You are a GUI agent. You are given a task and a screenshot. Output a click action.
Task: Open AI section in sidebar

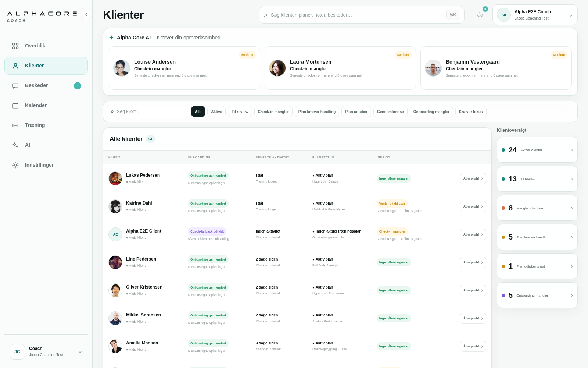pyautogui.click(x=46, y=145)
